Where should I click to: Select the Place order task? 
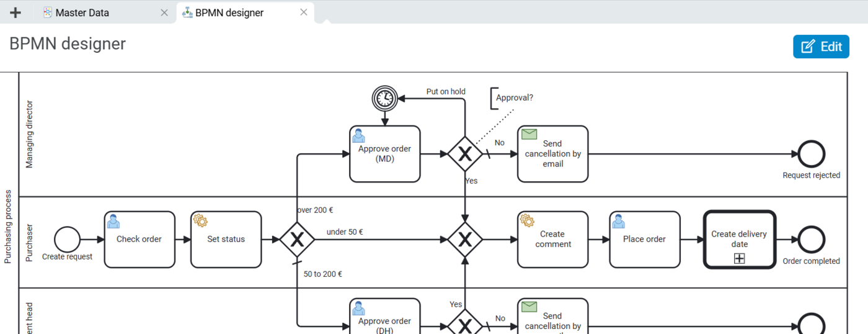click(645, 239)
